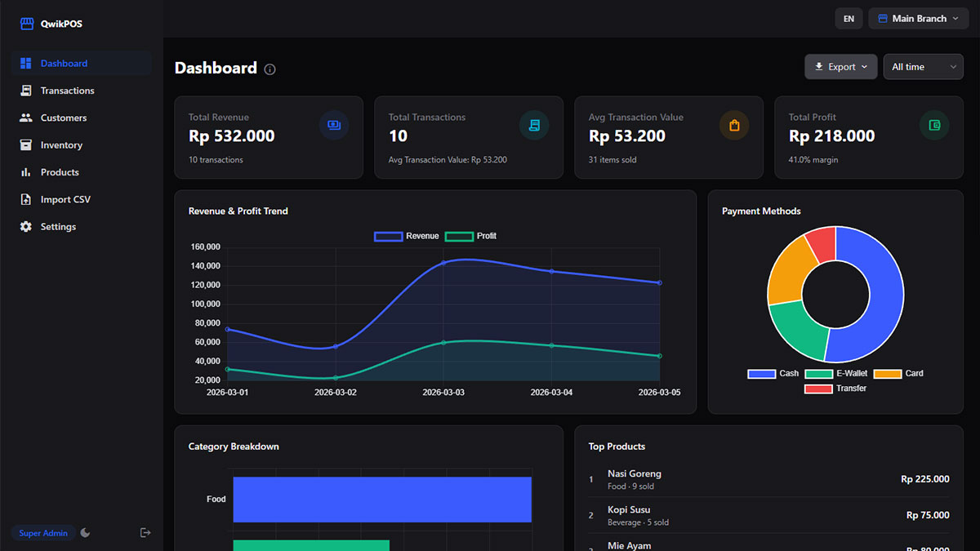Open the Export dropdown menu
Screen dimensions: 980x551
pyautogui.click(x=841, y=67)
